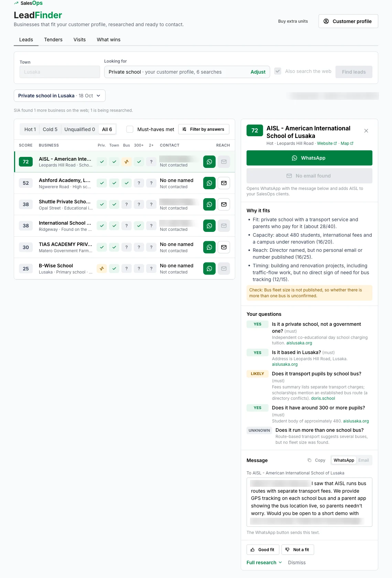Open aislusaka.org link under pupils question
This screenshot has height=578, width=392.
click(356, 421)
